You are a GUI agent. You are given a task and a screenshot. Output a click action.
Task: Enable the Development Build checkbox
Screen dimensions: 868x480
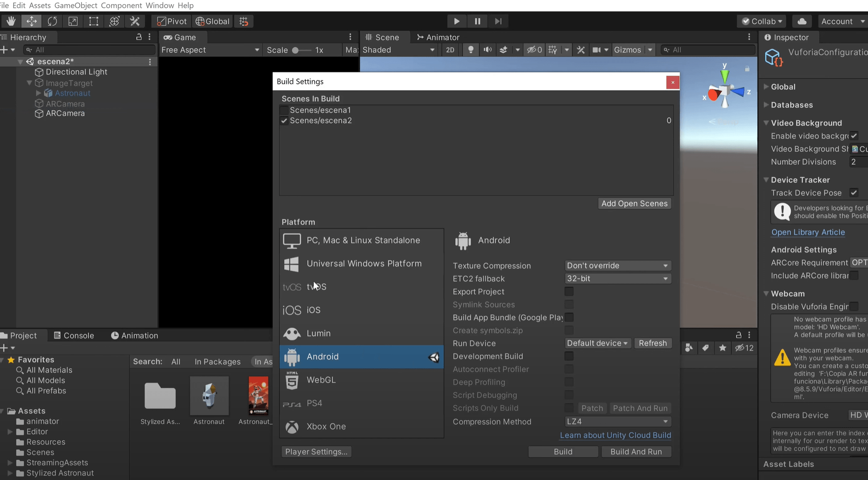[569, 356]
